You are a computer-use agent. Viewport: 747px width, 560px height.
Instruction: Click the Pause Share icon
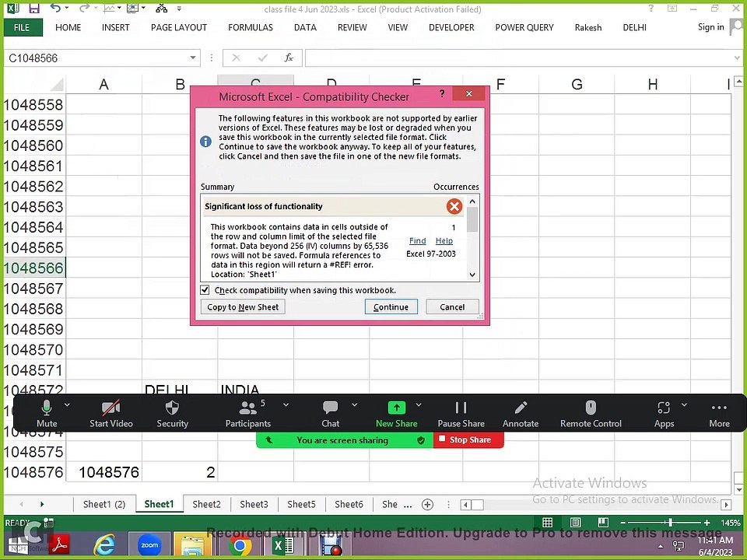(x=461, y=408)
